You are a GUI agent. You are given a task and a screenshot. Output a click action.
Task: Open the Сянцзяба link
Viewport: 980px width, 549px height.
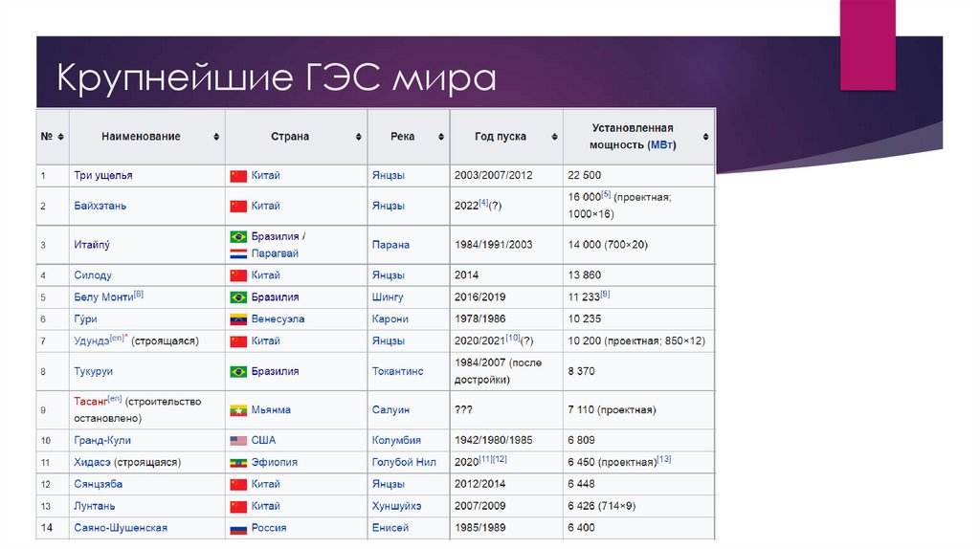click(99, 484)
